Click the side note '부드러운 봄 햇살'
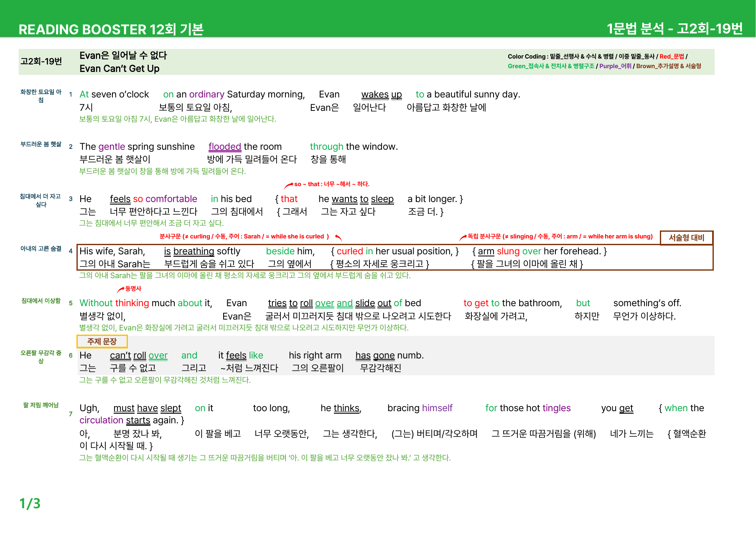 (x=41, y=144)
